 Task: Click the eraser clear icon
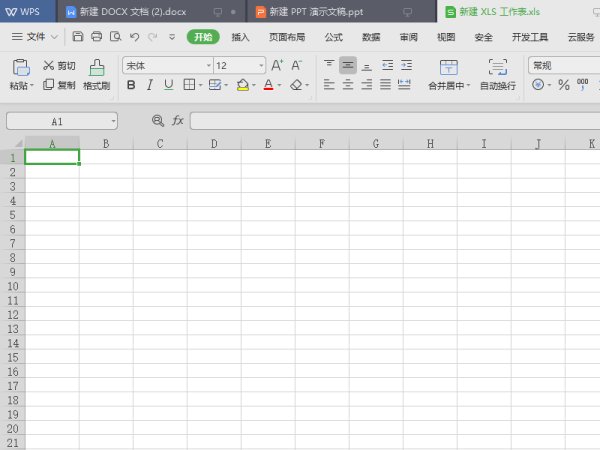coord(296,85)
